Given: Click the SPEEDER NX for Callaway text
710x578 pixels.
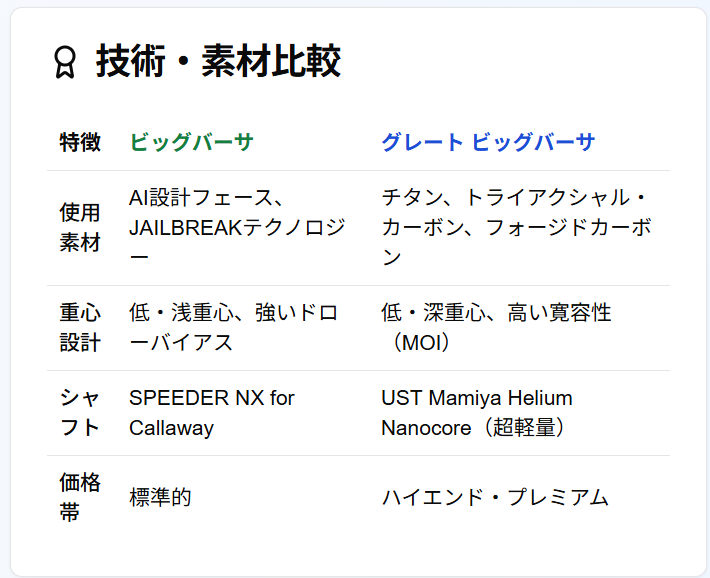Looking at the screenshot, I should click(212, 413).
